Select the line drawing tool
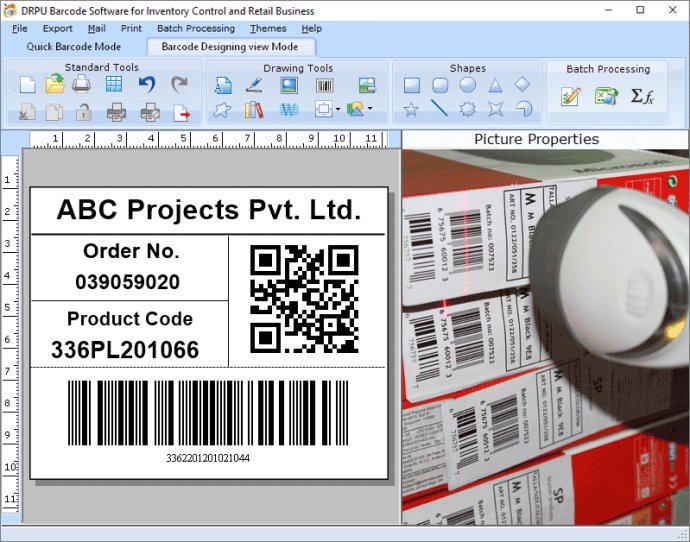The image size is (690, 542). tap(439, 108)
